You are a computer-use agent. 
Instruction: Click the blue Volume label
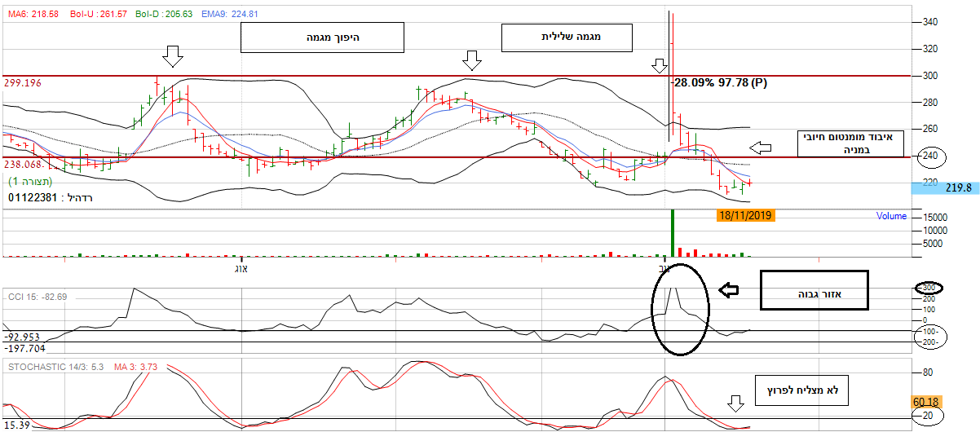coord(890,217)
